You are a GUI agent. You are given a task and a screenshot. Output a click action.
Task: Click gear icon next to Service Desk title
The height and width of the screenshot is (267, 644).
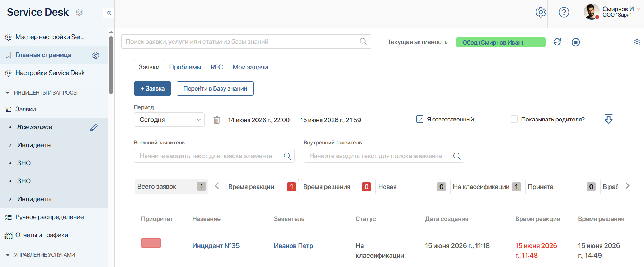click(x=79, y=12)
